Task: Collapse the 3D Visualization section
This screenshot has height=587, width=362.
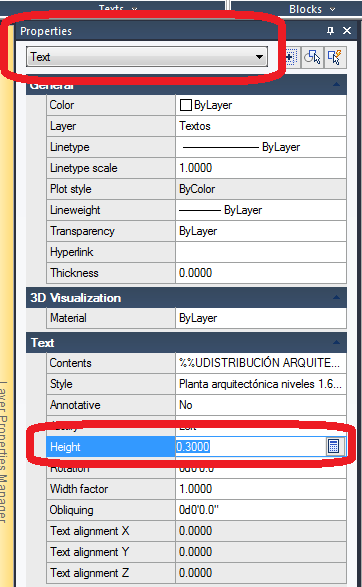Action: point(336,298)
